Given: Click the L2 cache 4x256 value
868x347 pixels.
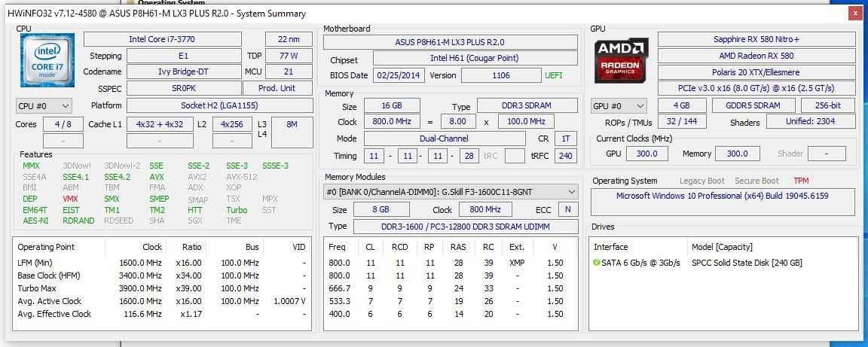Looking at the screenshot, I should (232, 124).
